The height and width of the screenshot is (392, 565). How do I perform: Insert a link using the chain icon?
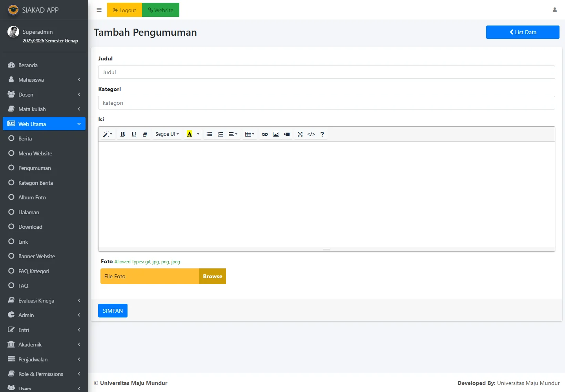(265, 134)
